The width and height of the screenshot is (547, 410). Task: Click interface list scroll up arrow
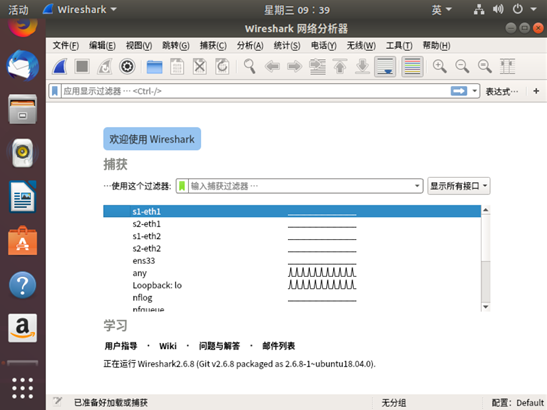(x=486, y=210)
